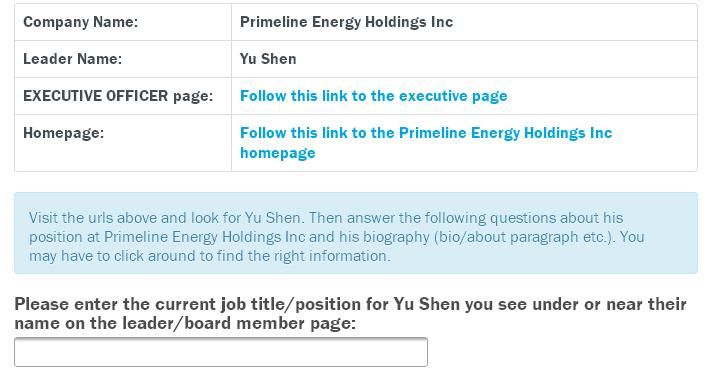Viewport: 709px width, 379px height.
Task: Click "executive page" words in the first link
Action: 453,96
